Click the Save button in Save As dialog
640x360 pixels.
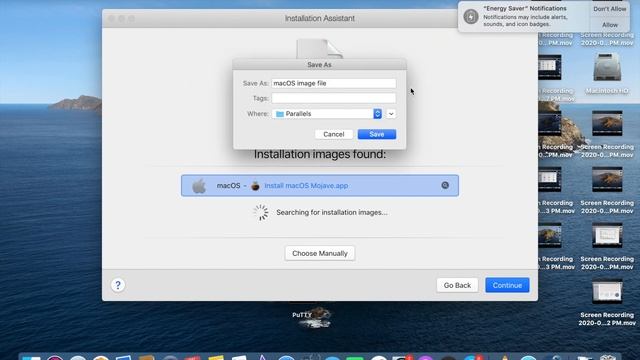pyautogui.click(x=376, y=134)
